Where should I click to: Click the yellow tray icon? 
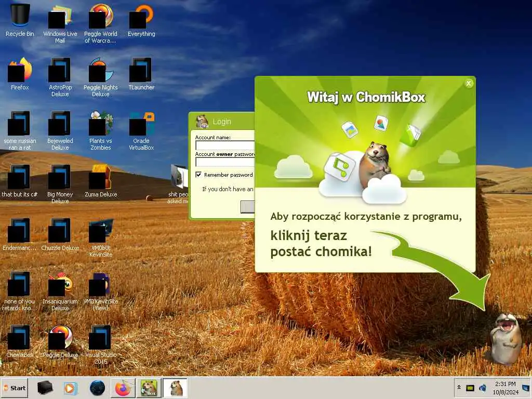tap(470, 388)
